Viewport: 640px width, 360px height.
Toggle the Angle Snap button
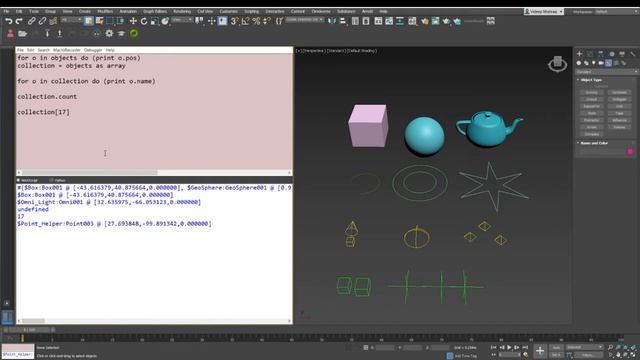click(245, 21)
